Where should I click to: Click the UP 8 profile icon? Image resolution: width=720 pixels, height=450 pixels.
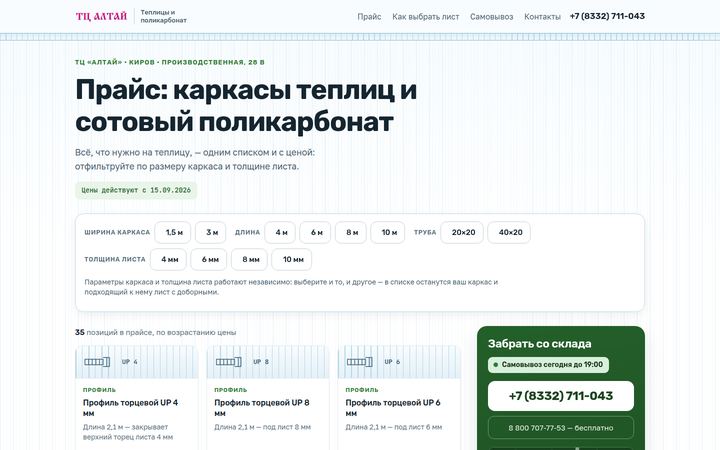(x=228, y=362)
